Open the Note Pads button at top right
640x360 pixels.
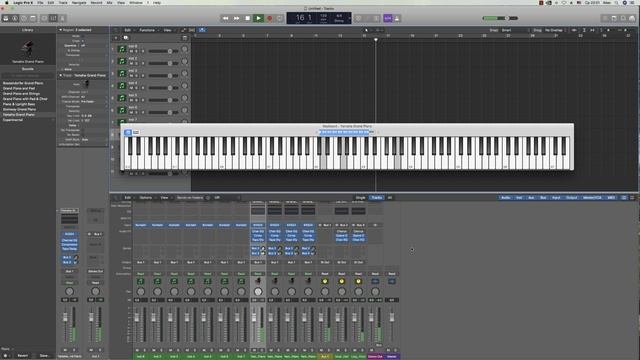point(614,18)
